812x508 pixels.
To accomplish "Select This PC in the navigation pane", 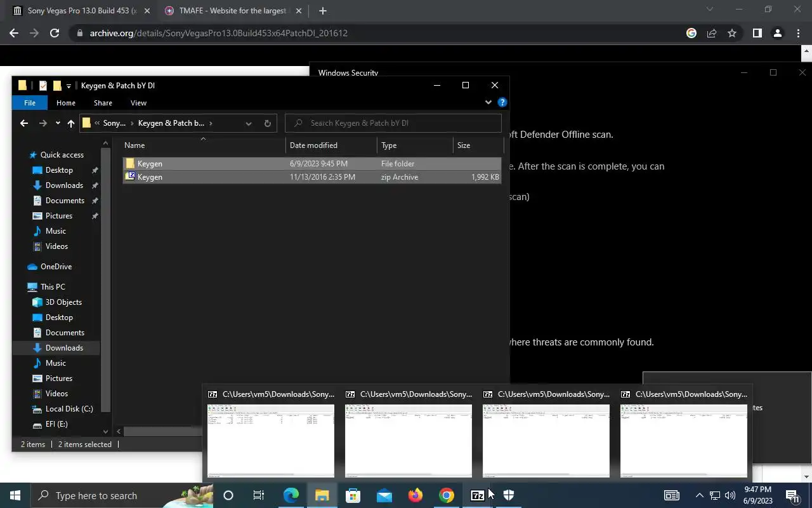I will pyautogui.click(x=53, y=287).
